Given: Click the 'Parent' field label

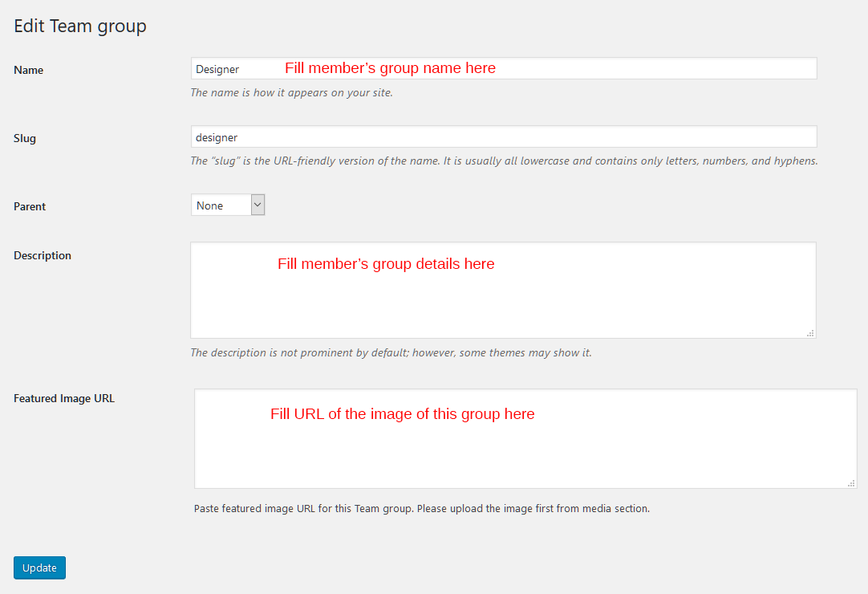Looking at the screenshot, I should 30,206.
